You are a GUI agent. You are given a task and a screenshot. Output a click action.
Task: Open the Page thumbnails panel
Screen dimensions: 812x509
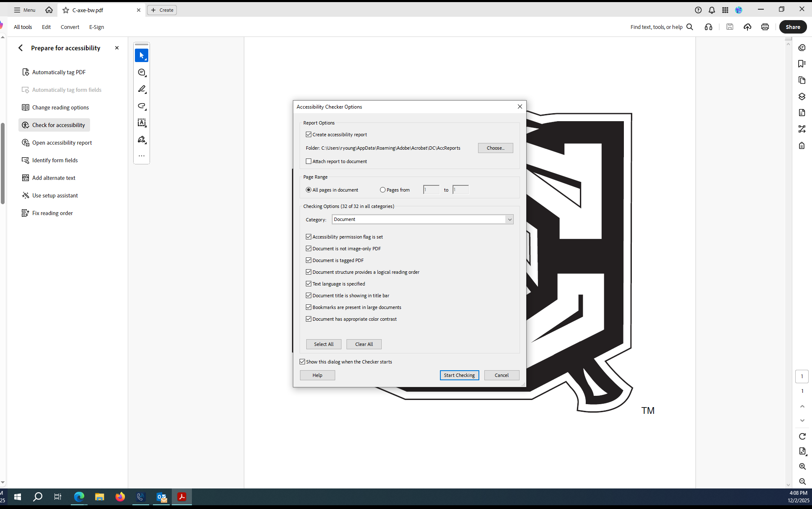(802, 80)
